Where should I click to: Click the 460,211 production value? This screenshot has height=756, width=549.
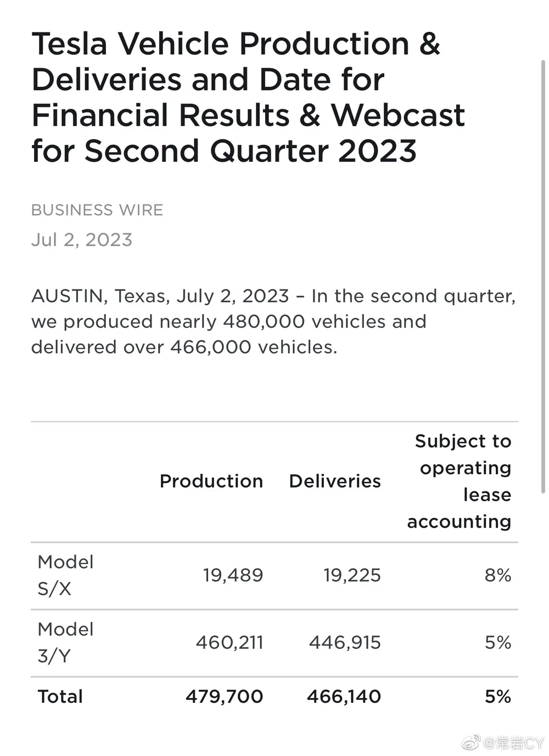[229, 642]
